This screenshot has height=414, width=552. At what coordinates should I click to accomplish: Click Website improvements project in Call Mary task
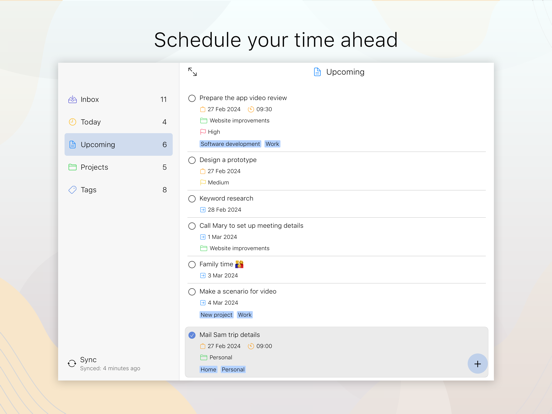239,248
